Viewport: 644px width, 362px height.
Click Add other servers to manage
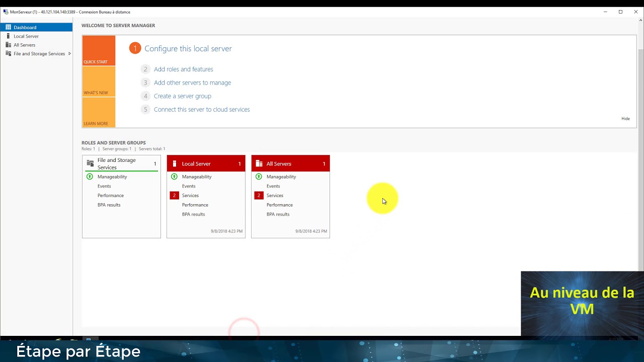[192, 82]
